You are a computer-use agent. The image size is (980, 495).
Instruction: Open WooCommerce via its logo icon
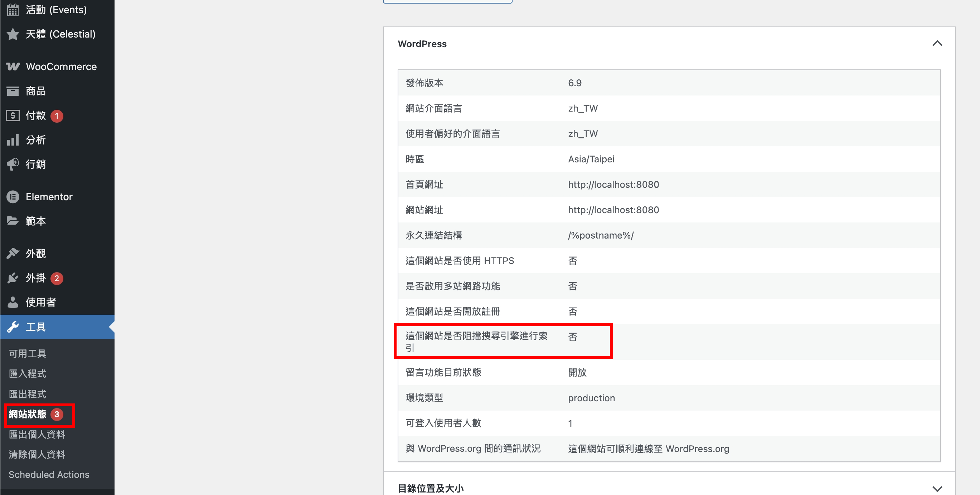pyautogui.click(x=13, y=67)
